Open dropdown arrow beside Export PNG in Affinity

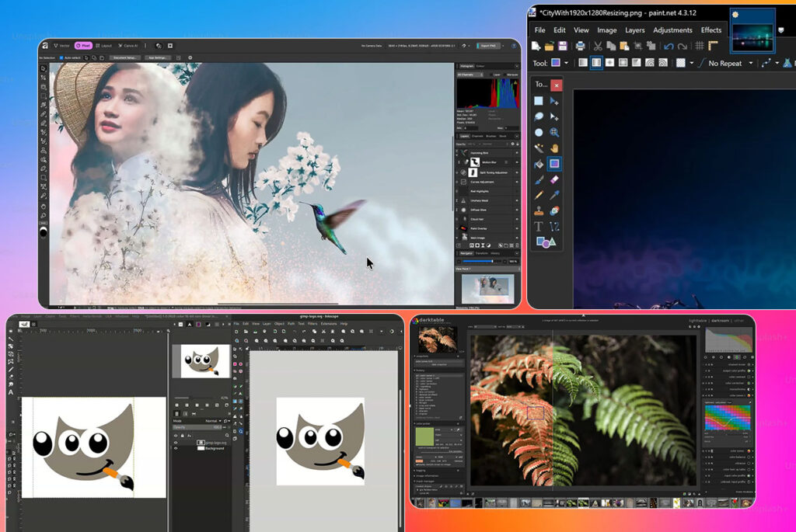click(503, 46)
